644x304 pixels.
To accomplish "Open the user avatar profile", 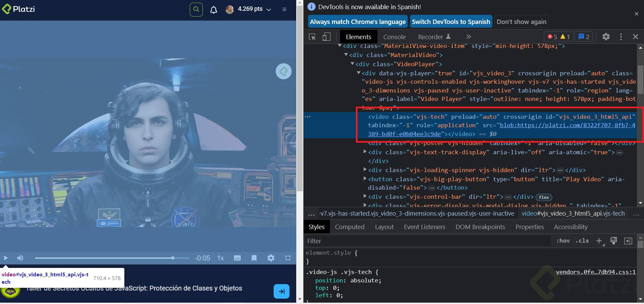I will [x=229, y=9].
